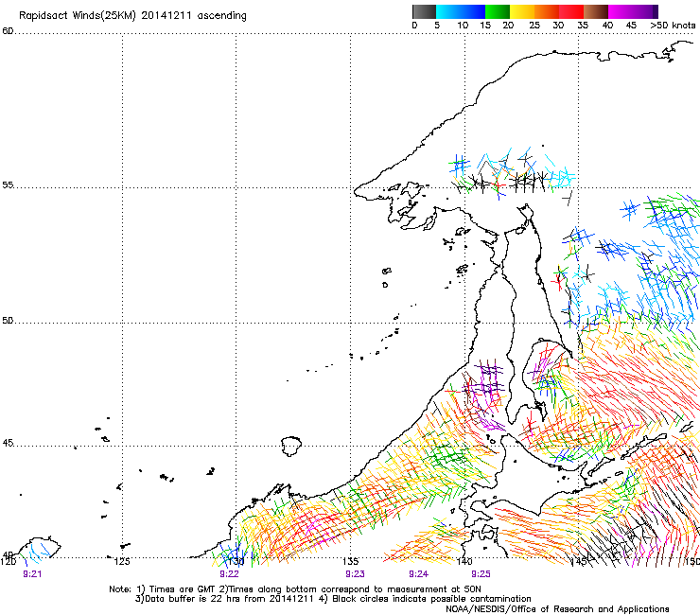700x615 pixels.
Task: Click the '35' legend scale number
Action: coord(583,26)
